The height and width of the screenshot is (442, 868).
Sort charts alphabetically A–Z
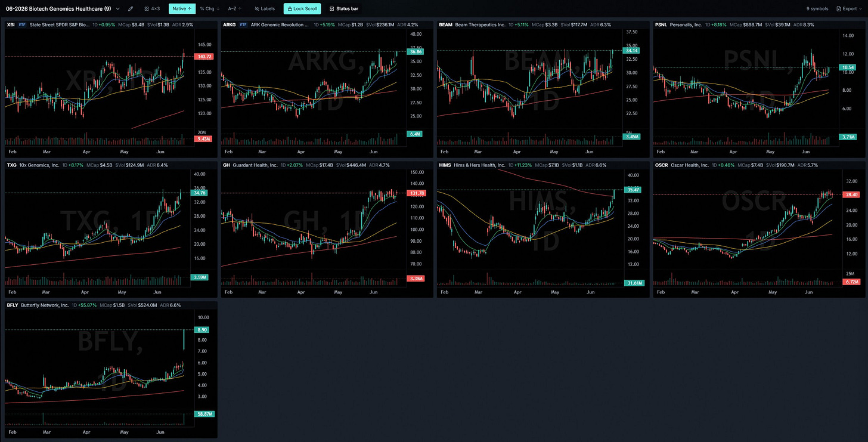[235, 9]
